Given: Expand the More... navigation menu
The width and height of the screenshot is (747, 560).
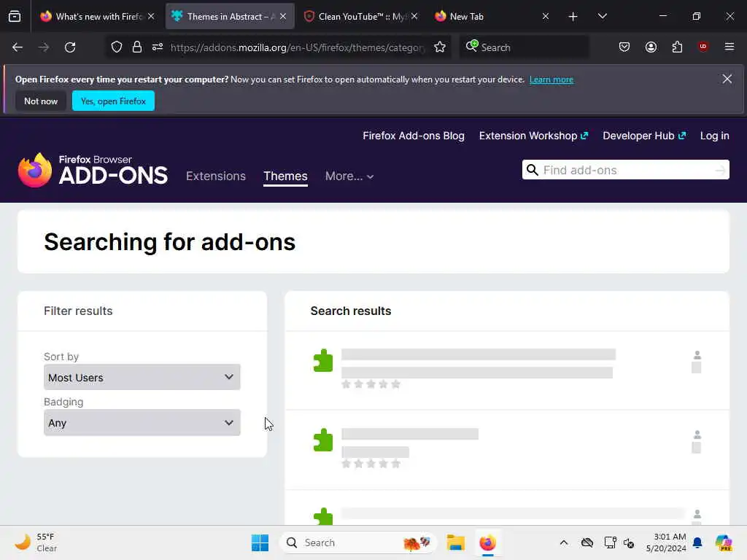Looking at the screenshot, I should pos(349,176).
